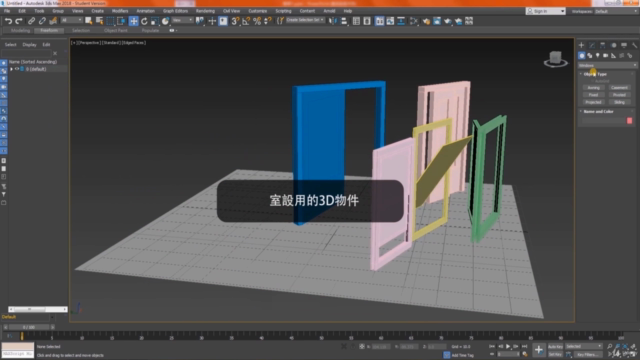Click the object color swatch in Name and Color
Viewport: 640px width, 360px height.
pos(629,120)
